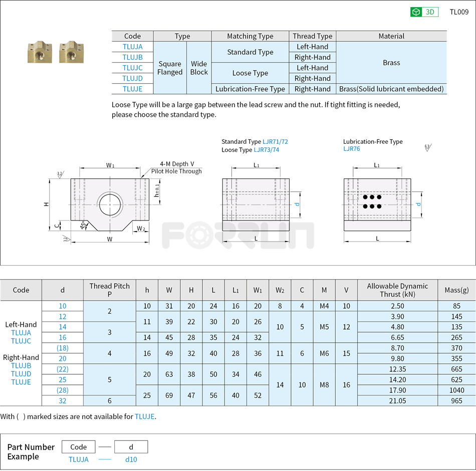Click the mass value 1040

456,390
